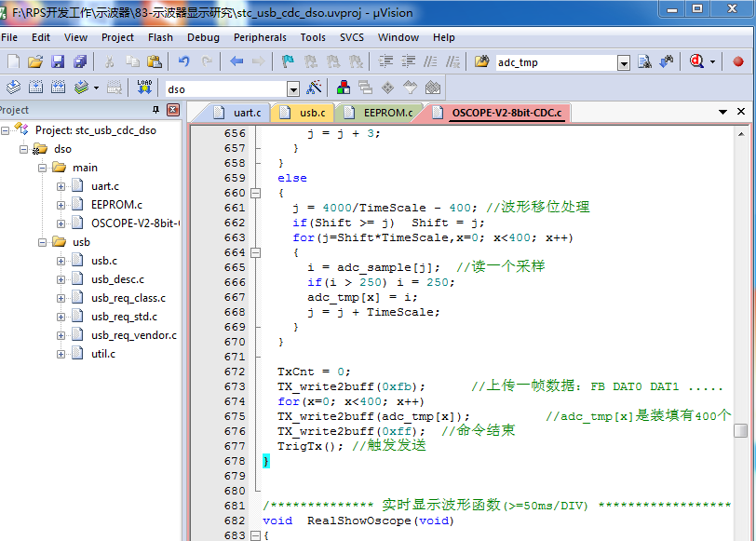The width and height of the screenshot is (756, 541).
Task: Open the Debug menu
Action: (x=203, y=37)
